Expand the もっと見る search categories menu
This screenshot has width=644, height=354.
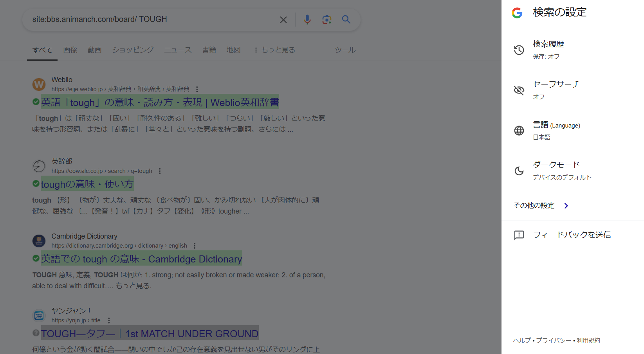click(274, 50)
